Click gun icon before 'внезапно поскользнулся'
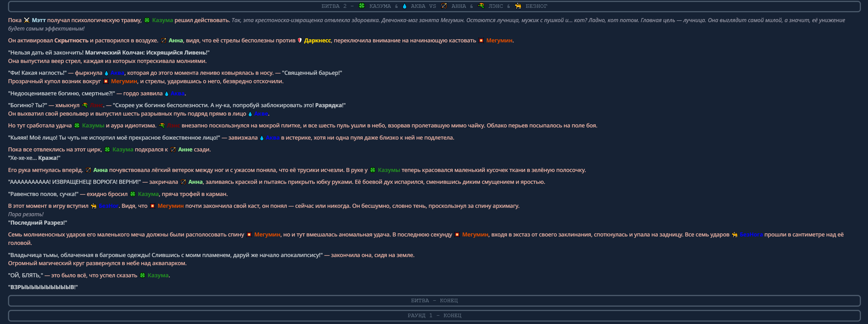This screenshot has width=868, height=324. click(x=162, y=126)
